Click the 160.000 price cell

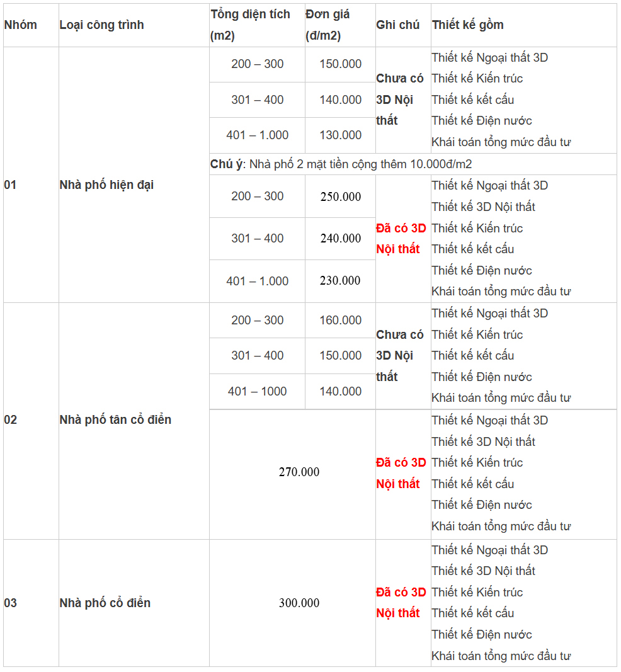(x=340, y=321)
